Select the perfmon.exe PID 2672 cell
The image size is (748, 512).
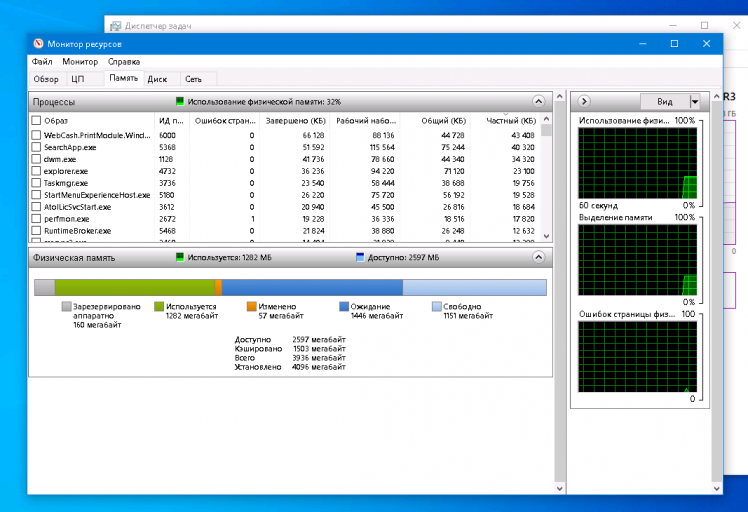click(x=167, y=219)
